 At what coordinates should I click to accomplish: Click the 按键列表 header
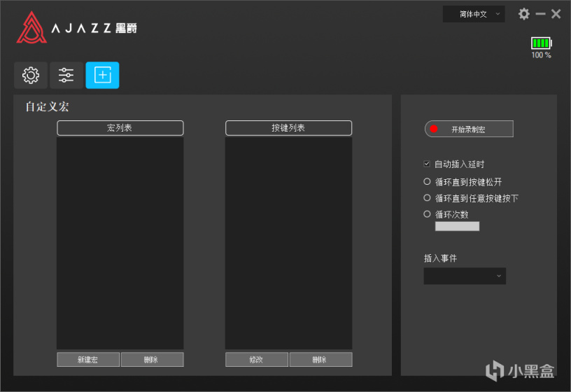pos(289,128)
